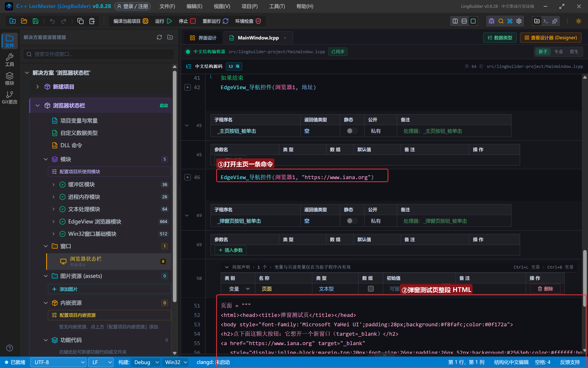Open the 模块 sidebar panel

point(9,79)
